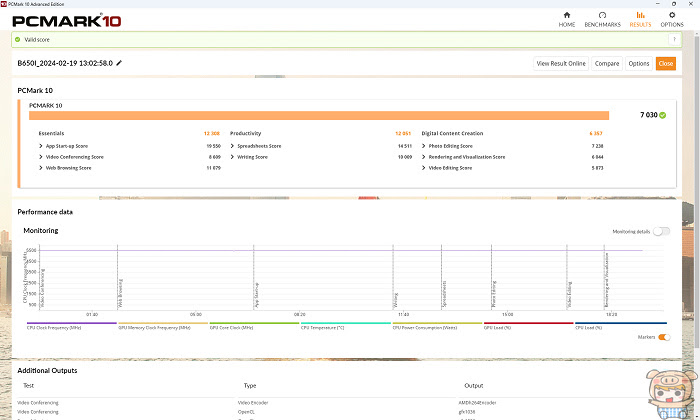Click the Home house icon
The image size is (700, 420).
click(567, 15)
